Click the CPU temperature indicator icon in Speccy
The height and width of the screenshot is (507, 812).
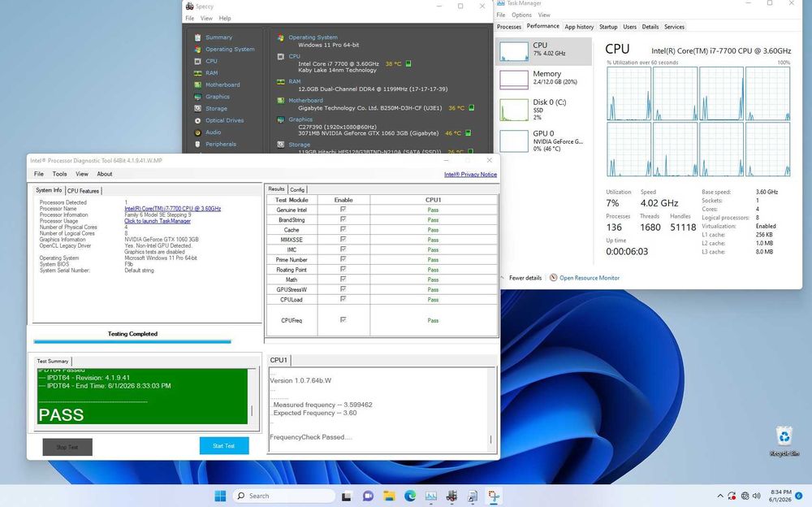(x=408, y=63)
